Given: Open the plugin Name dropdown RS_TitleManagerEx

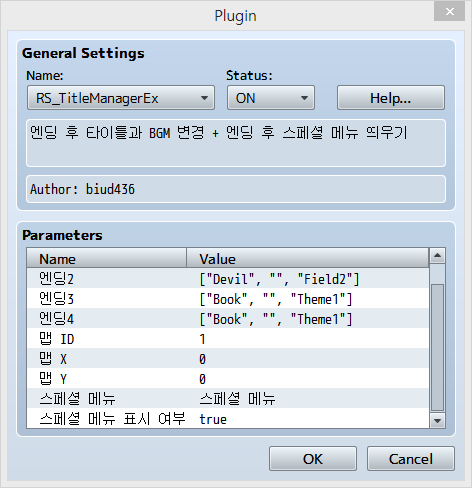Looking at the screenshot, I should coord(121,98).
